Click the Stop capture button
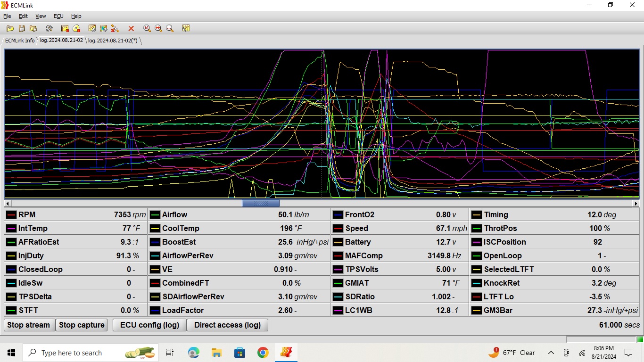Viewport: 644px width, 362px height. click(82, 325)
